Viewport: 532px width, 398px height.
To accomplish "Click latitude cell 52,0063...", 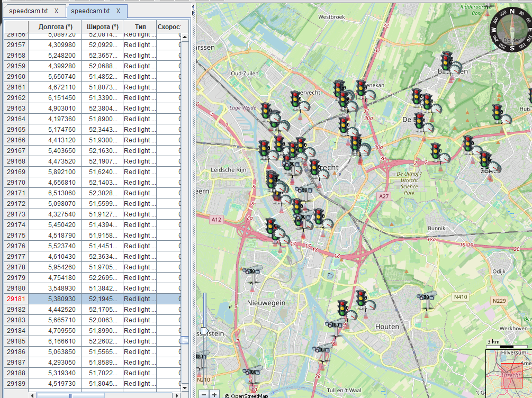I will [103, 320].
